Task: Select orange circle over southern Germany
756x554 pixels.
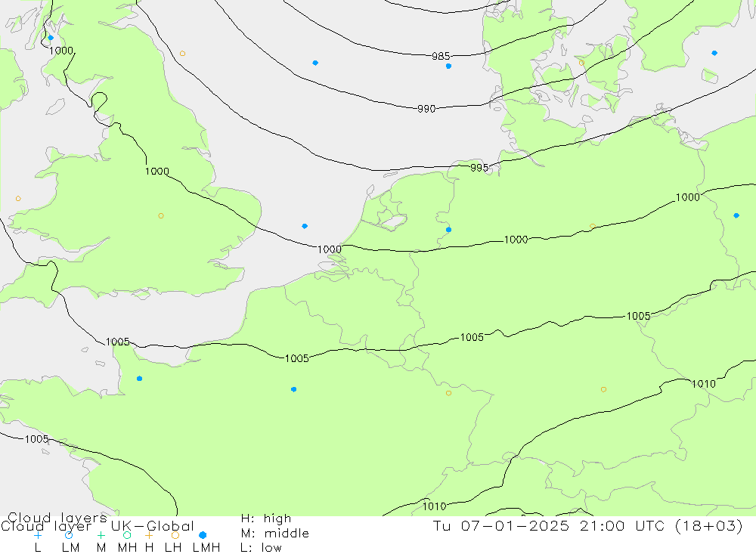Action: coord(603,389)
